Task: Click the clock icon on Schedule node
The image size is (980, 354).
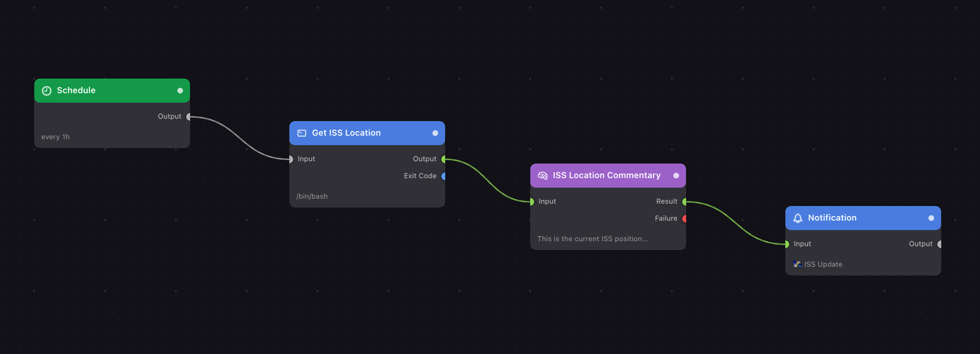Action: tap(46, 91)
